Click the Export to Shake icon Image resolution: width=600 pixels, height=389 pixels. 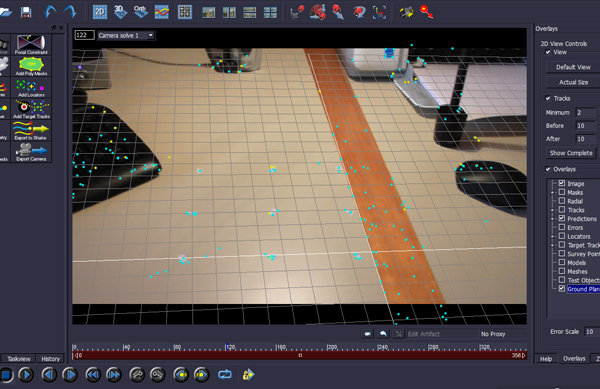click(31, 130)
